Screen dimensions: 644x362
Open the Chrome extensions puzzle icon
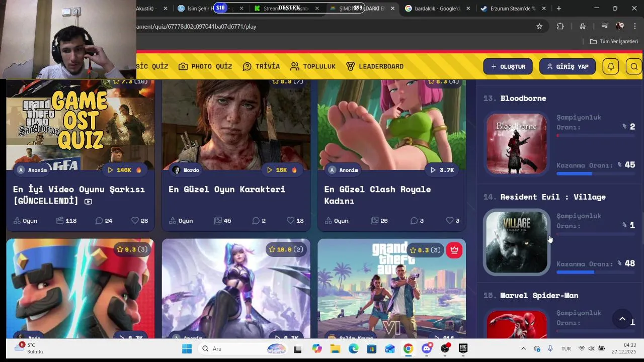[x=560, y=26]
